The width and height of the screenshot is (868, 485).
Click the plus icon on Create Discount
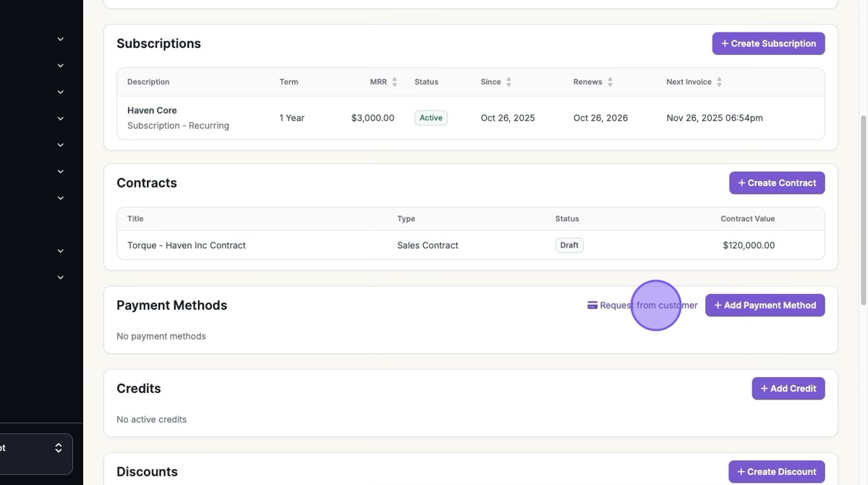click(x=741, y=472)
